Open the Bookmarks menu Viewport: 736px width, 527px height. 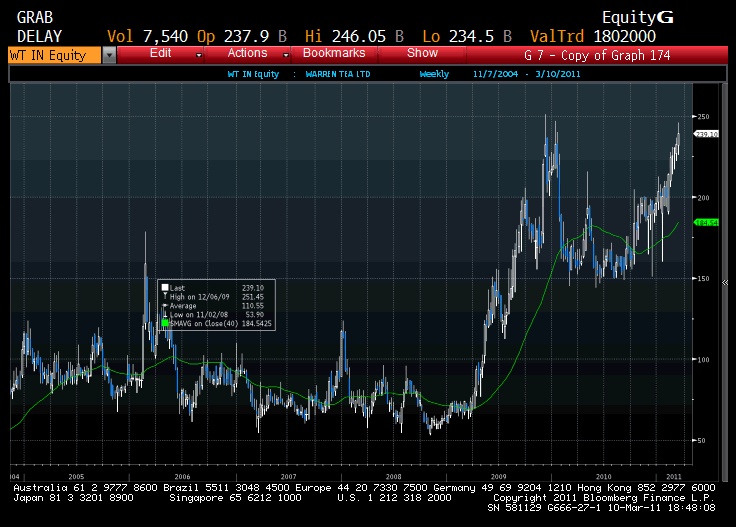tap(334, 53)
